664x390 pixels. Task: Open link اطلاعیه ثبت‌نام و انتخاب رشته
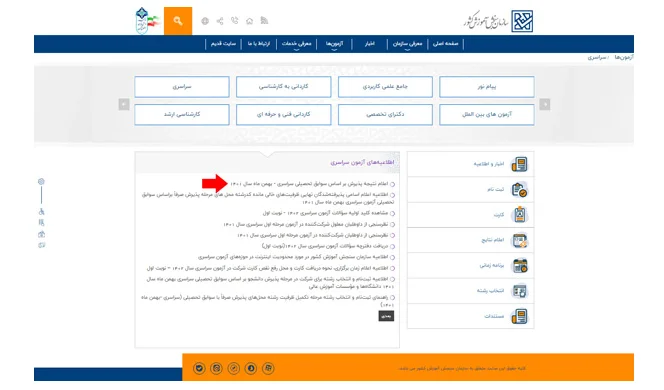point(270,283)
